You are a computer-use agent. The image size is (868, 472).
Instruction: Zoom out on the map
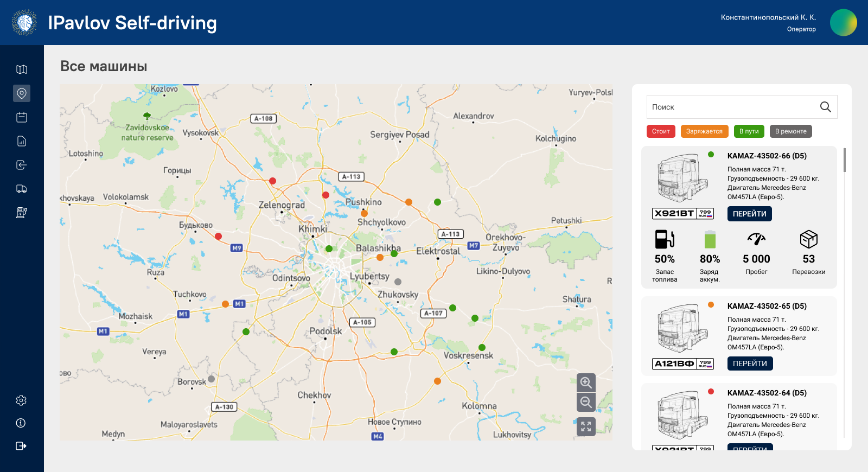[x=586, y=402]
